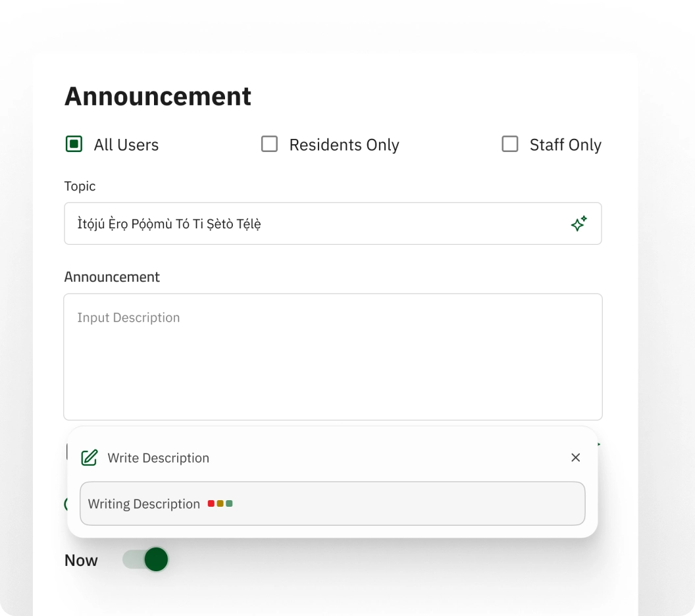Click into the Input Description text area
Screen dimensions: 695x616
tap(333, 357)
